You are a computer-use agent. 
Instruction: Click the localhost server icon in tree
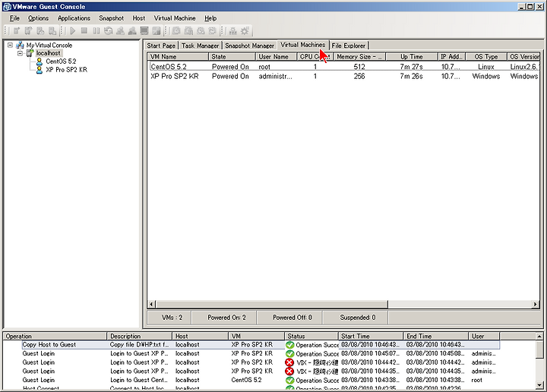point(30,53)
